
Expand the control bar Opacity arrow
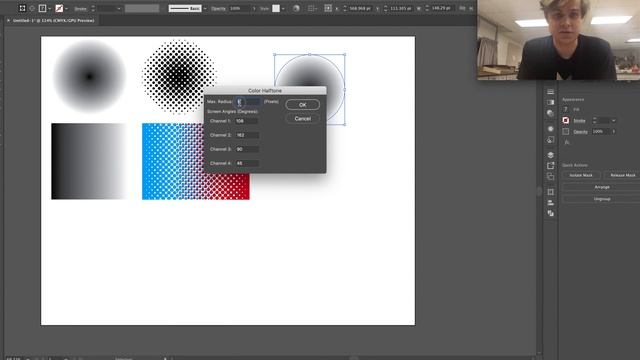click(x=254, y=9)
